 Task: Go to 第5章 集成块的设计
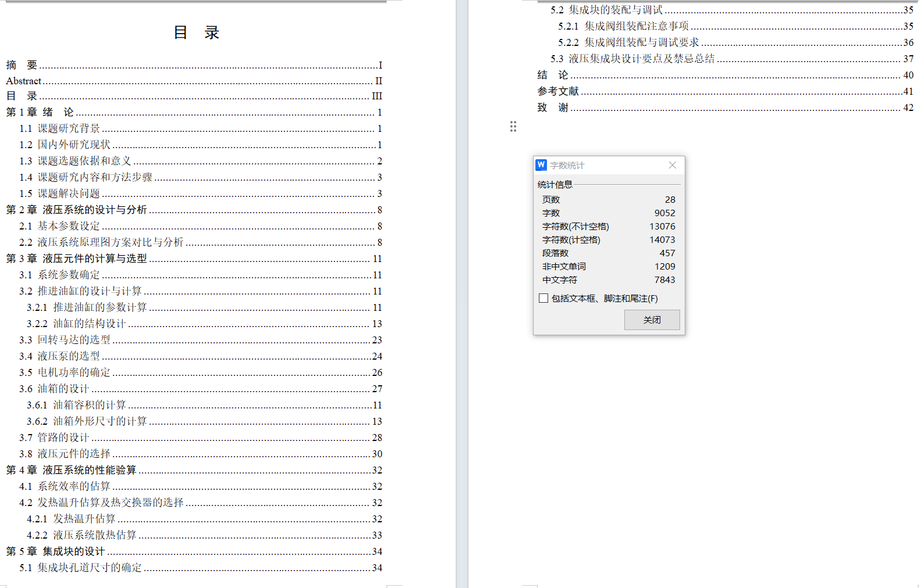click(x=194, y=551)
